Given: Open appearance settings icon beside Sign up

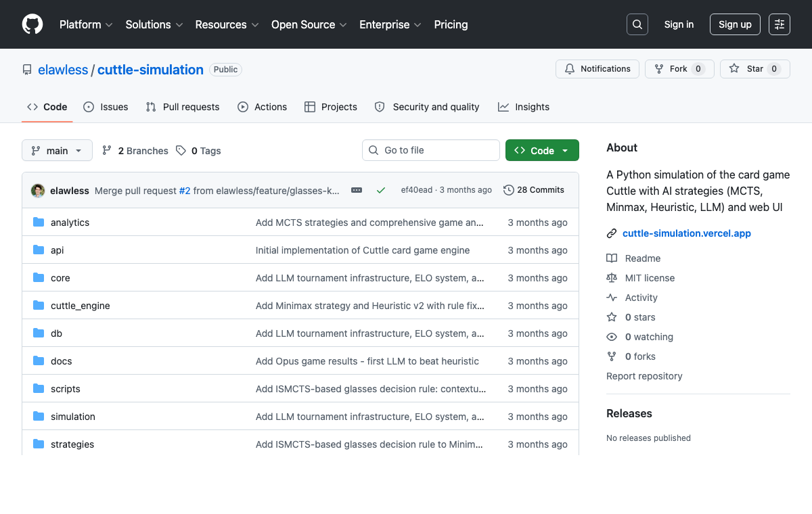Looking at the screenshot, I should (780, 24).
